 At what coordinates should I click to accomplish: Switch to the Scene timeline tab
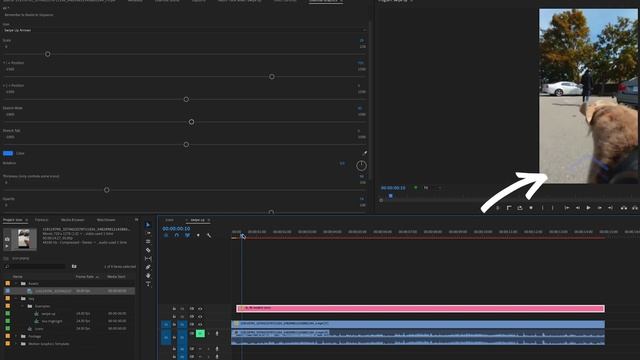click(169, 220)
